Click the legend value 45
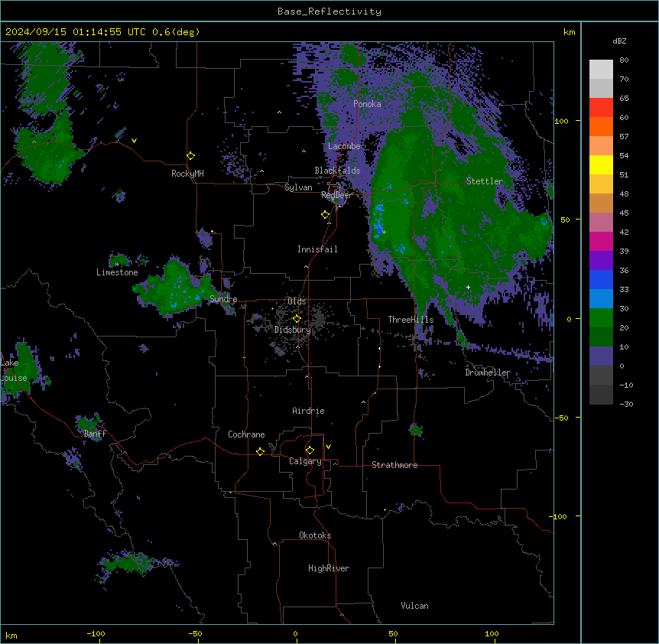Screen dimensions: 659x644 click(624, 213)
